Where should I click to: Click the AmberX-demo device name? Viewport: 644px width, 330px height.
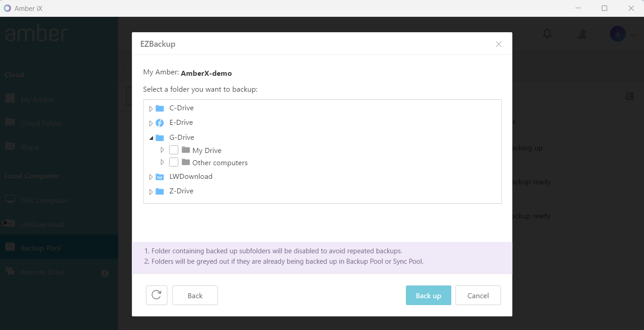[206, 73]
